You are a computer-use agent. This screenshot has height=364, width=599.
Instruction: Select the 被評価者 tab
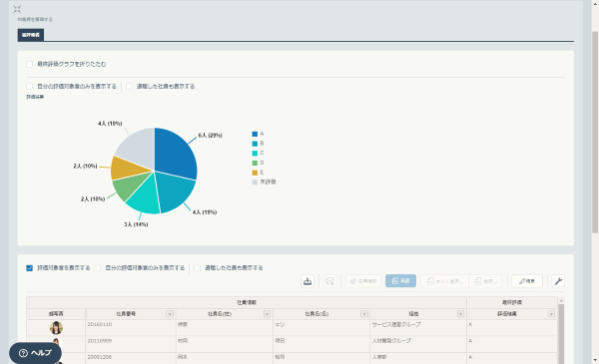point(31,35)
